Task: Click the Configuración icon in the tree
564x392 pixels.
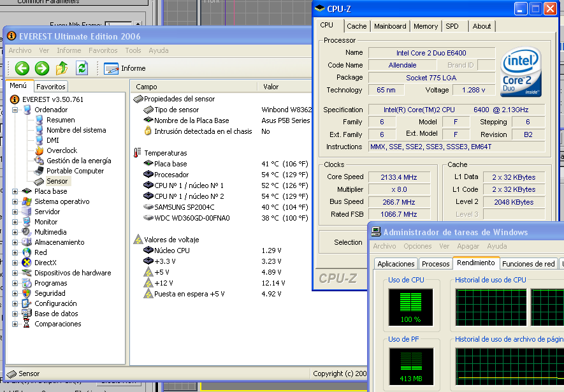Action: (27, 303)
